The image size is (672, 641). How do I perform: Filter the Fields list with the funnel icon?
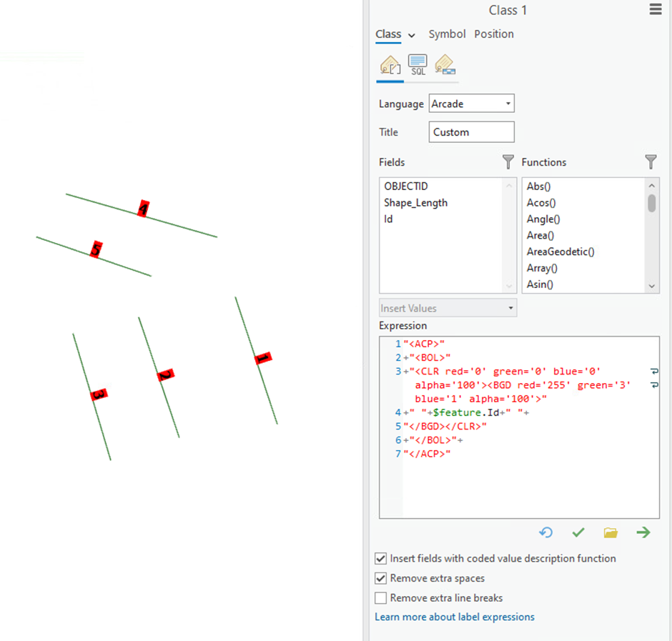(x=508, y=162)
